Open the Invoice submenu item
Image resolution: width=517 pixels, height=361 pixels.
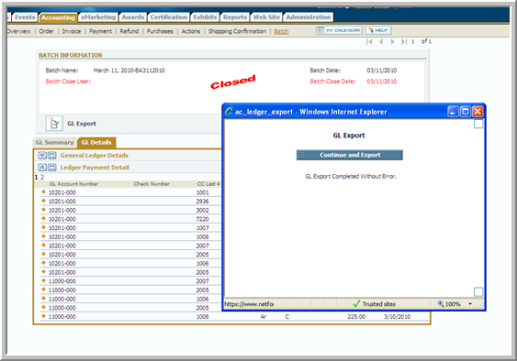point(71,31)
